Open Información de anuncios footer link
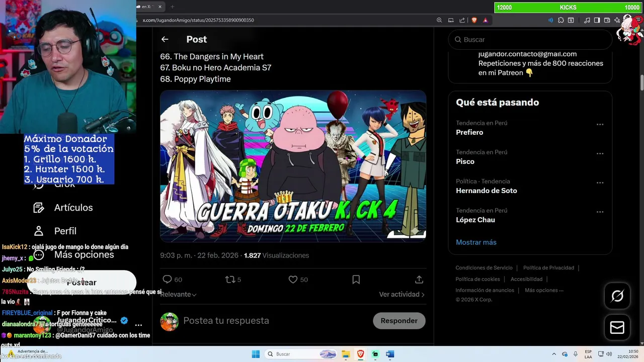Viewport: 644px width, 362px height. coord(485,290)
